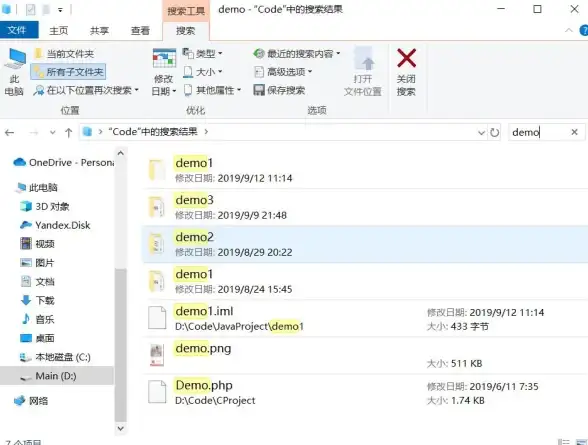Select 本地磁盘 (C:) drive
The height and width of the screenshot is (445, 588).
(x=56, y=357)
